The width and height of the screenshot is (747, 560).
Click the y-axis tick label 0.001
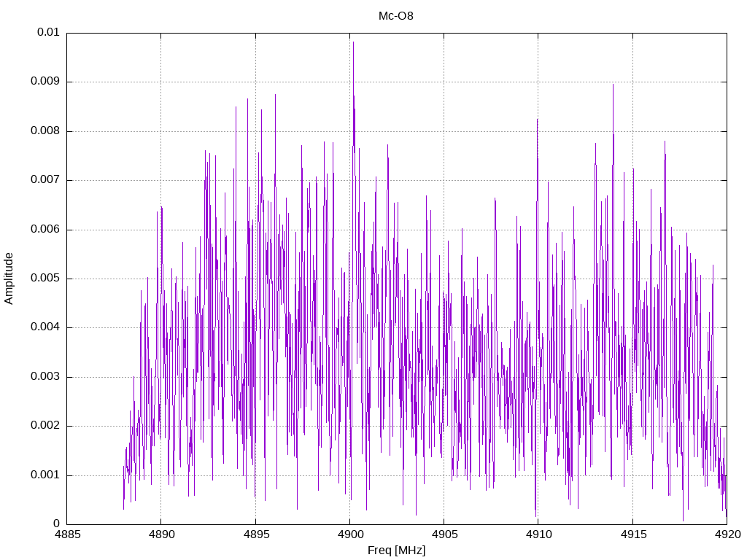click(45, 475)
